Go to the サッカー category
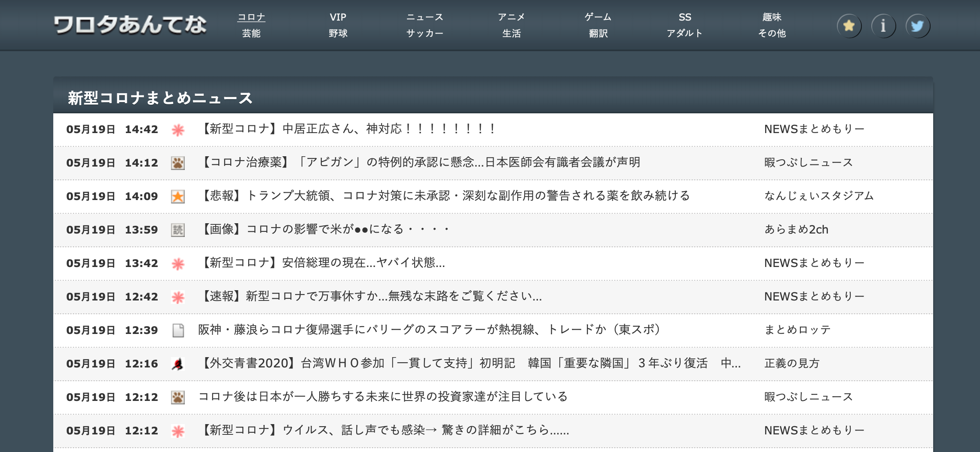Image resolution: width=980 pixels, height=452 pixels. pos(425,33)
